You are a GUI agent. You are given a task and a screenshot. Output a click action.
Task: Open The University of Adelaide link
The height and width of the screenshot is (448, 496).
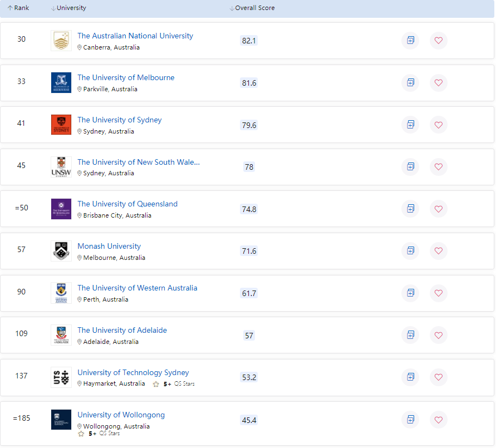coord(122,330)
